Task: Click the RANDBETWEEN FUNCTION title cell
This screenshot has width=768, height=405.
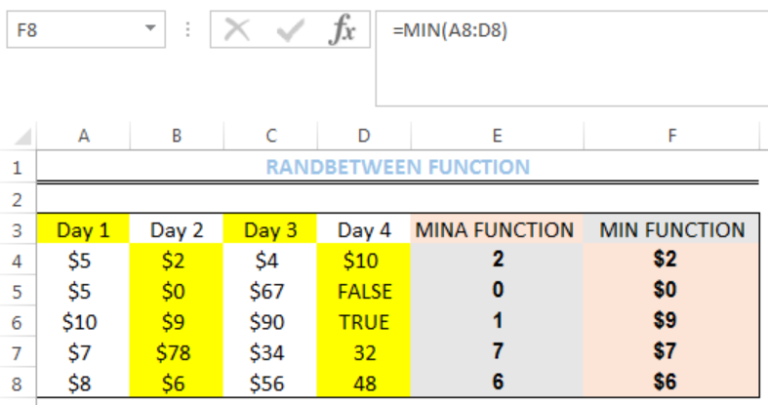Action: [398, 167]
